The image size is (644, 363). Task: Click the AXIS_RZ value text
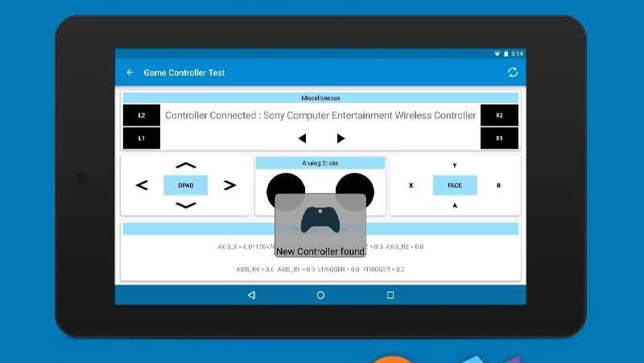405,247
